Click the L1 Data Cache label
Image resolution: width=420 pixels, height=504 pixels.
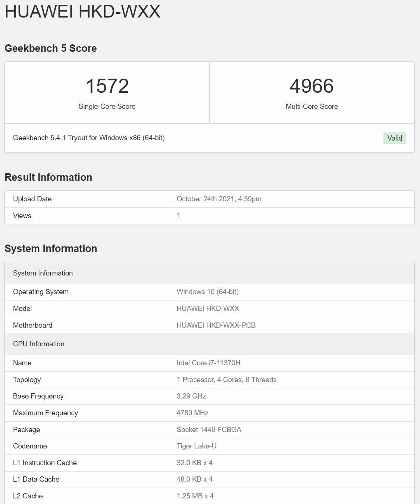point(36,479)
